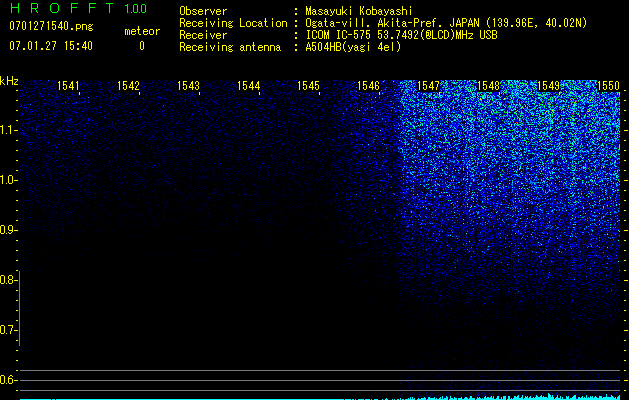The width and height of the screenshot is (629, 400).
Task: Click the 1541 time marker
Action: [68, 86]
